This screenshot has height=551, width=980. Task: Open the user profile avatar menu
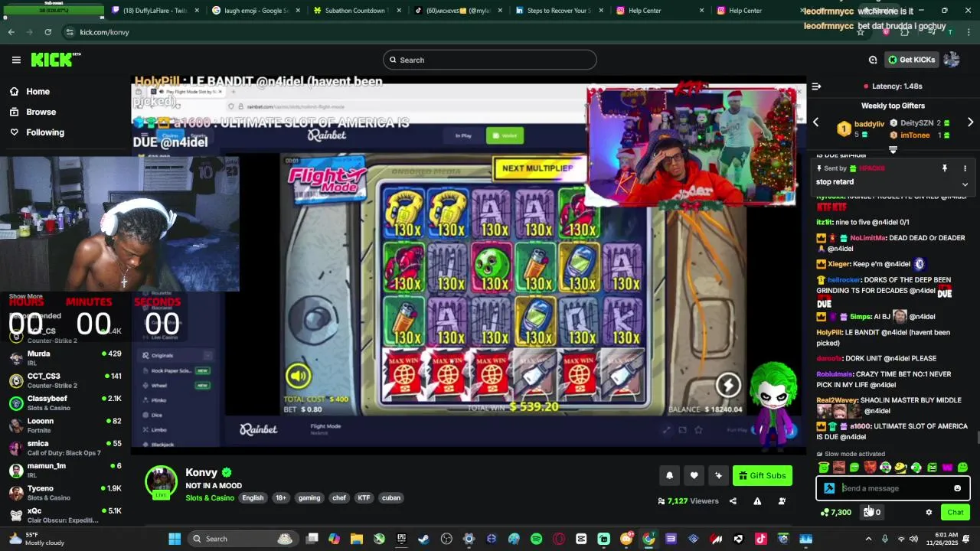point(952,60)
